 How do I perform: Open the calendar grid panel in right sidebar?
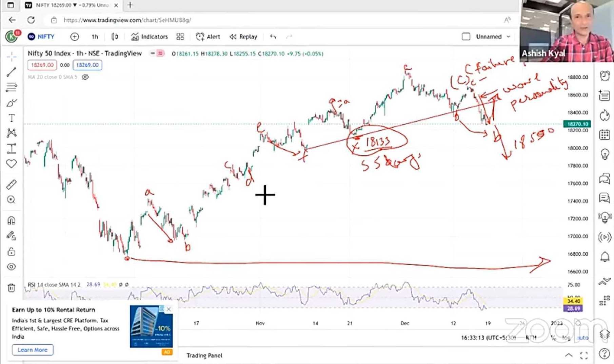pyautogui.click(x=605, y=134)
